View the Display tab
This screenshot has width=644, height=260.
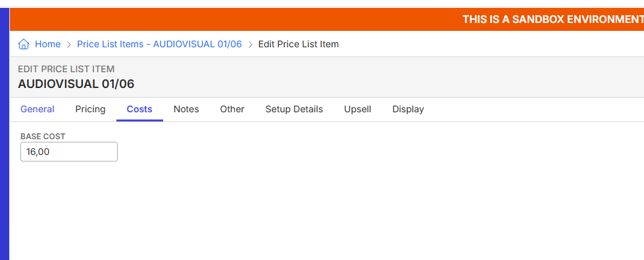(409, 109)
